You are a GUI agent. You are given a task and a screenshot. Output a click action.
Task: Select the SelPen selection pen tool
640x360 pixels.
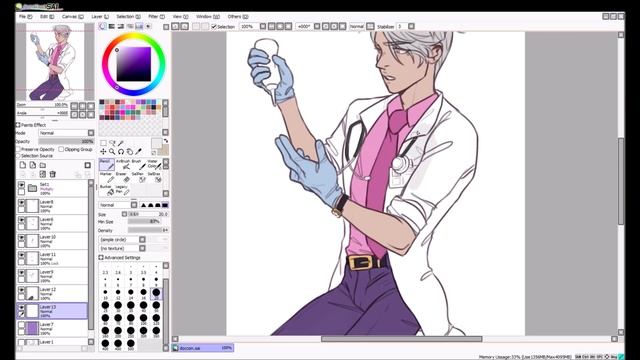point(138,177)
